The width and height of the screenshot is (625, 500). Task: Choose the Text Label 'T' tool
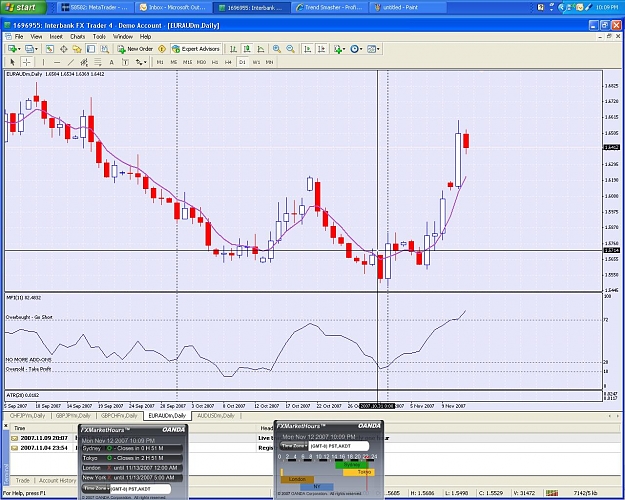coord(125,62)
